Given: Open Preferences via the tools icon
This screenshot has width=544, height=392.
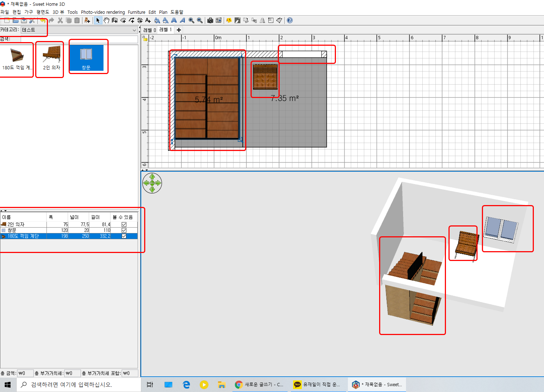Looking at the screenshot, I should [32, 20].
